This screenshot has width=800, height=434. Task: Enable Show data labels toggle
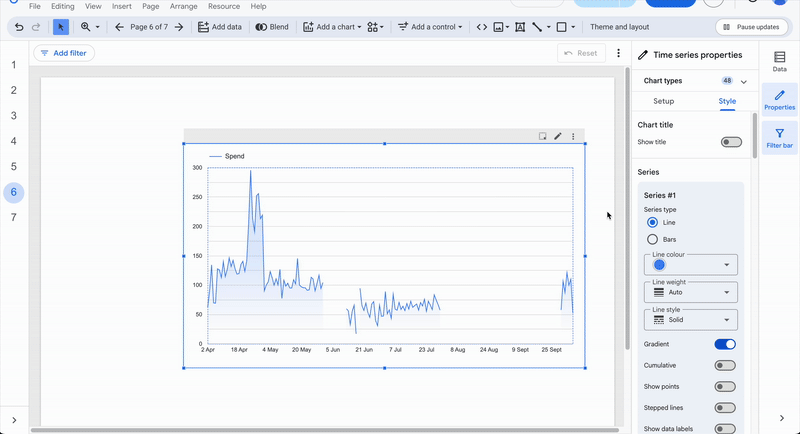(x=725, y=429)
